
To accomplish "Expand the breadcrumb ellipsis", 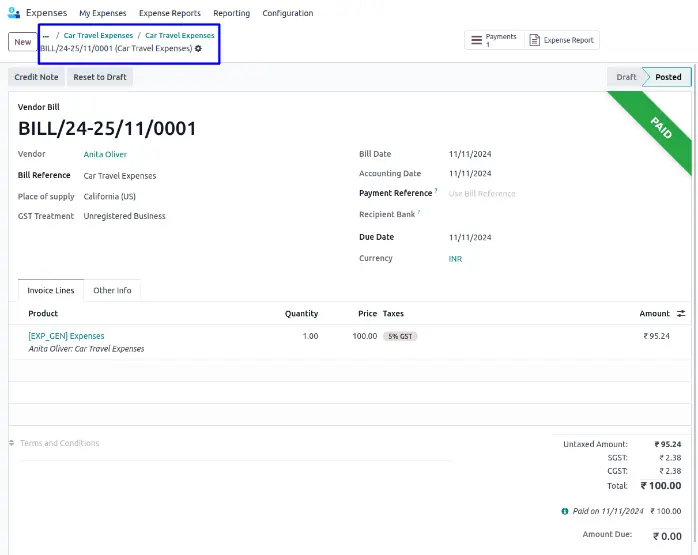I will (x=46, y=35).
